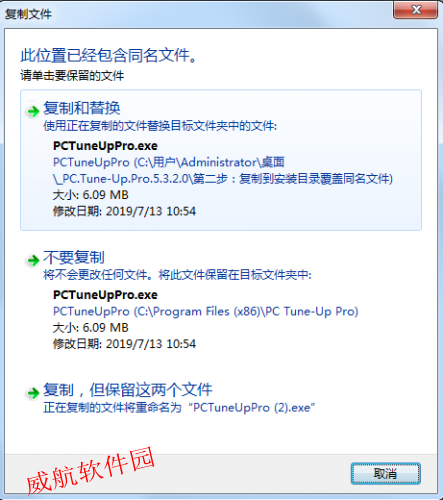
Task: Click the 将不会更改任何文件 description line
Action: [x=177, y=275]
